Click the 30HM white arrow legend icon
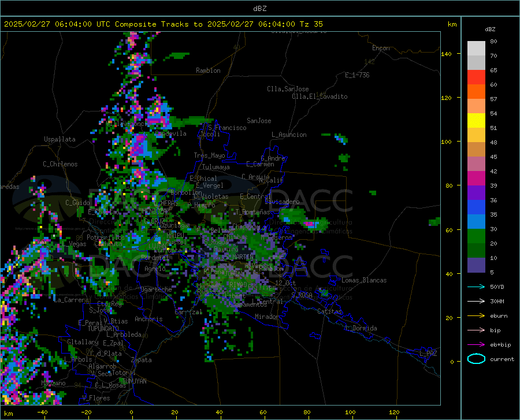The image size is (520, 420). pyautogui.click(x=476, y=301)
